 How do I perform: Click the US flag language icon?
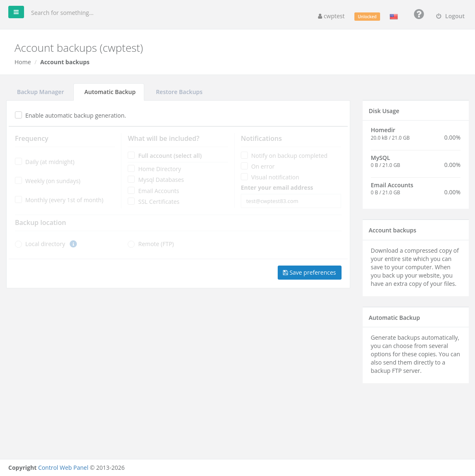pyautogui.click(x=394, y=17)
